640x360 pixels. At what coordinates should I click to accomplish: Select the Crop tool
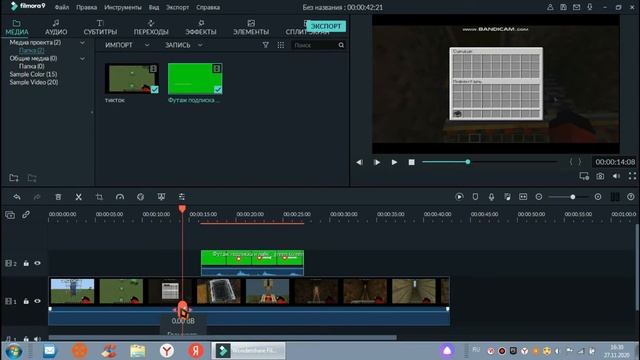click(99, 197)
